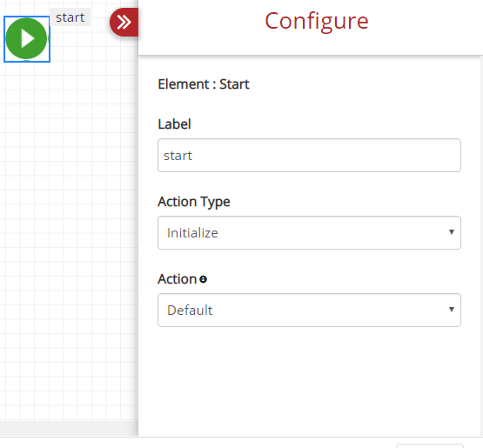
Task: Click the start label tag on the canvas
Action: [x=70, y=17]
